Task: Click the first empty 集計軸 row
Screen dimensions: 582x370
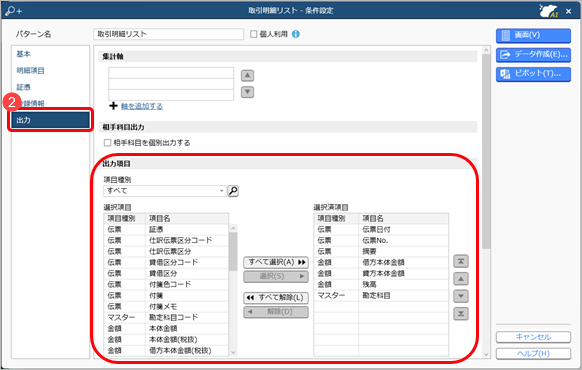Action: [x=171, y=73]
